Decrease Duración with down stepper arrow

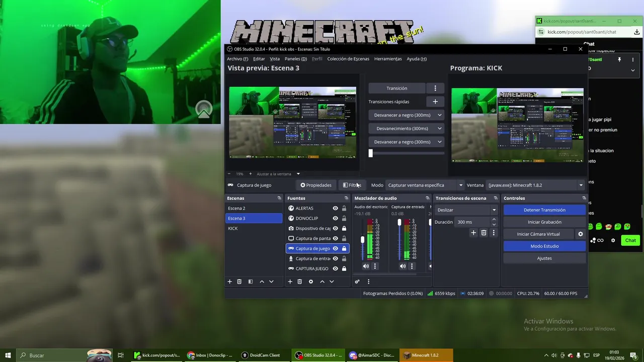click(494, 224)
